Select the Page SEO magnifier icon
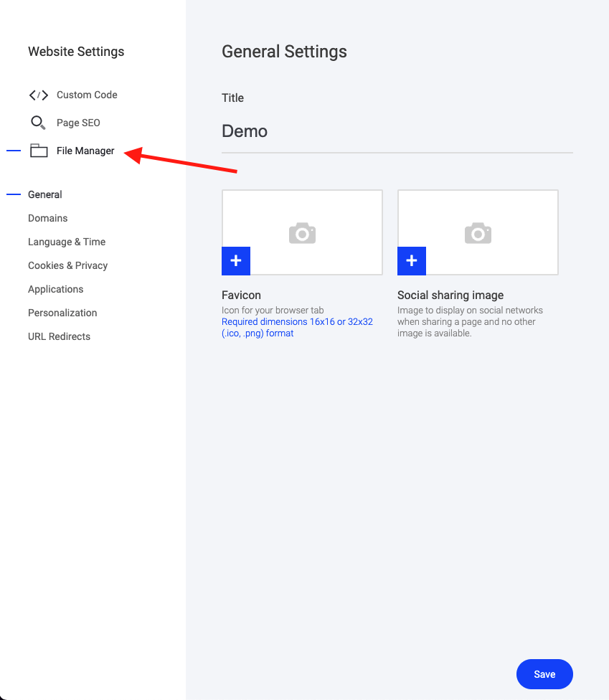The height and width of the screenshot is (700, 609). pos(38,123)
